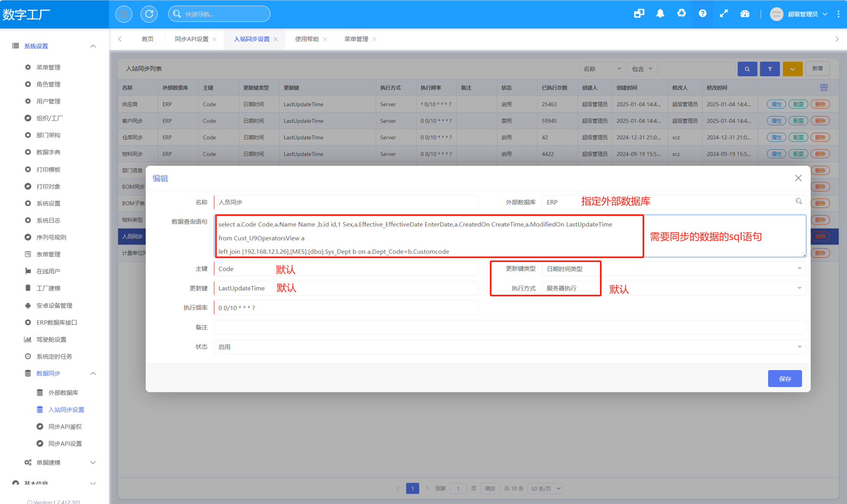Collapse the 系统设置 sidebar section
The image size is (847, 504).
pyautogui.click(x=93, y=46)
